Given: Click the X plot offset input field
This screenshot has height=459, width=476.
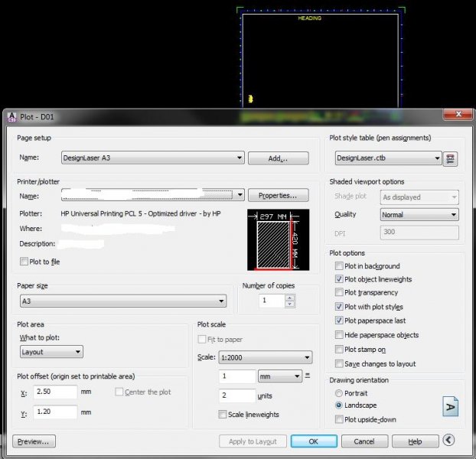Looking at the screenshot, I should tap(56, 392).
